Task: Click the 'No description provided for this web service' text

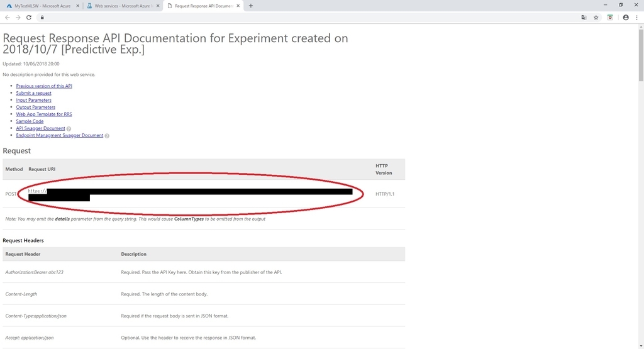Action: [x=49, y=74]
